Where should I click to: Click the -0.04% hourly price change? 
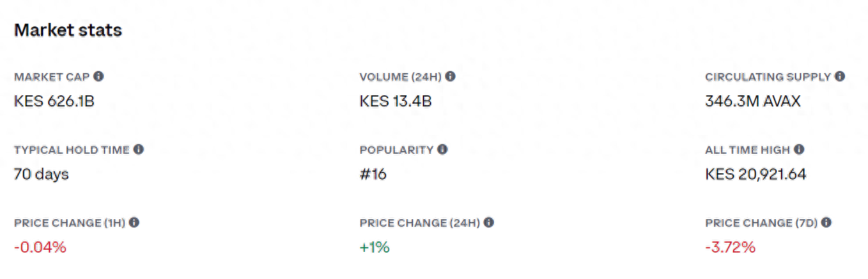click(40, 248)
